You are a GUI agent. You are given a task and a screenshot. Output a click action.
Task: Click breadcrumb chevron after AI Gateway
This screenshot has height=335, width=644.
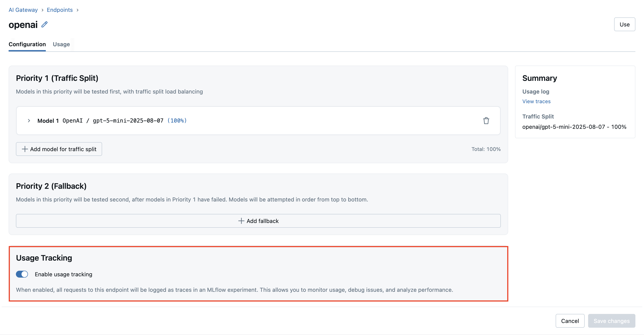(x=42, y=10)
